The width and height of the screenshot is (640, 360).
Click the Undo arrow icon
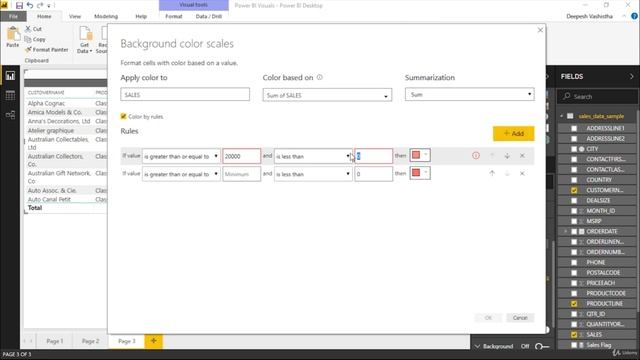coord(30,5)
